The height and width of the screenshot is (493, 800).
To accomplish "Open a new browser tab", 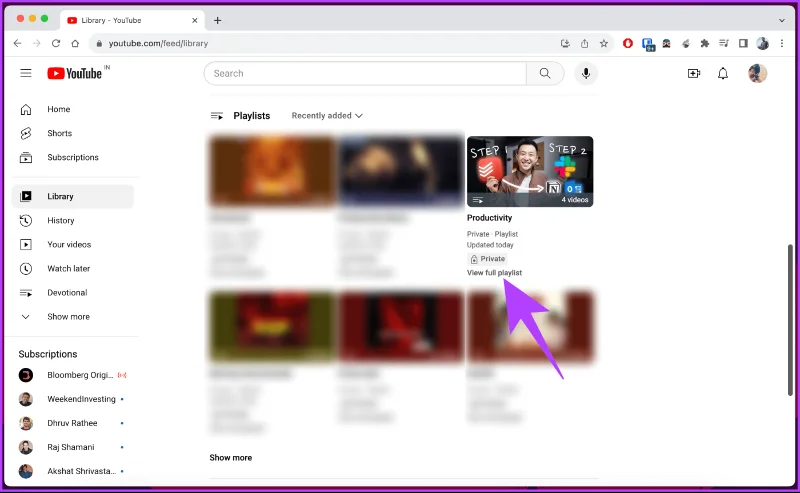I will click(217, 20).
